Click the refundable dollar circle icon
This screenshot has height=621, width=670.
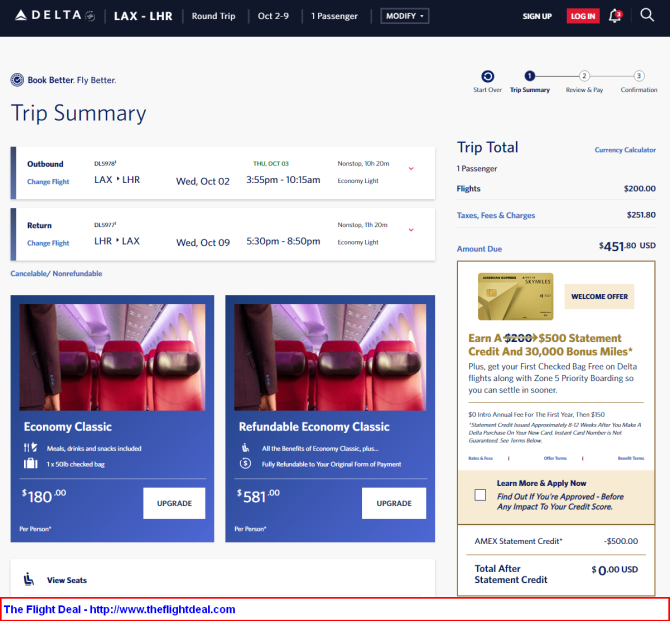pyautogui.click(x=245, y=463)
